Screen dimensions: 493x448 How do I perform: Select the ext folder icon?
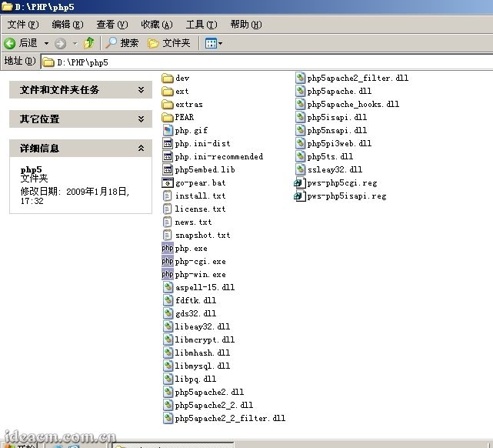[x=168, y=91]
